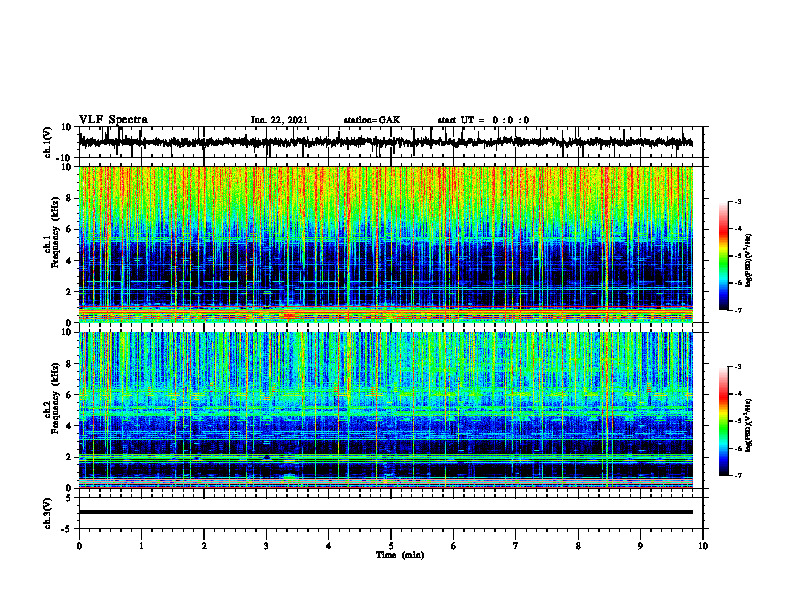This screenshot has height=612, width=792.
Task: Click the "2" kHz tick on ch.2 frequency axis
Action: pos(70,457)
